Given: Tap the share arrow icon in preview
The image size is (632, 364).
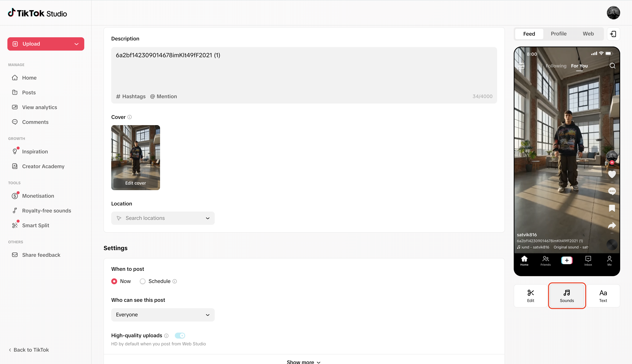Looking at the screenshot, I should coord(612,226).
